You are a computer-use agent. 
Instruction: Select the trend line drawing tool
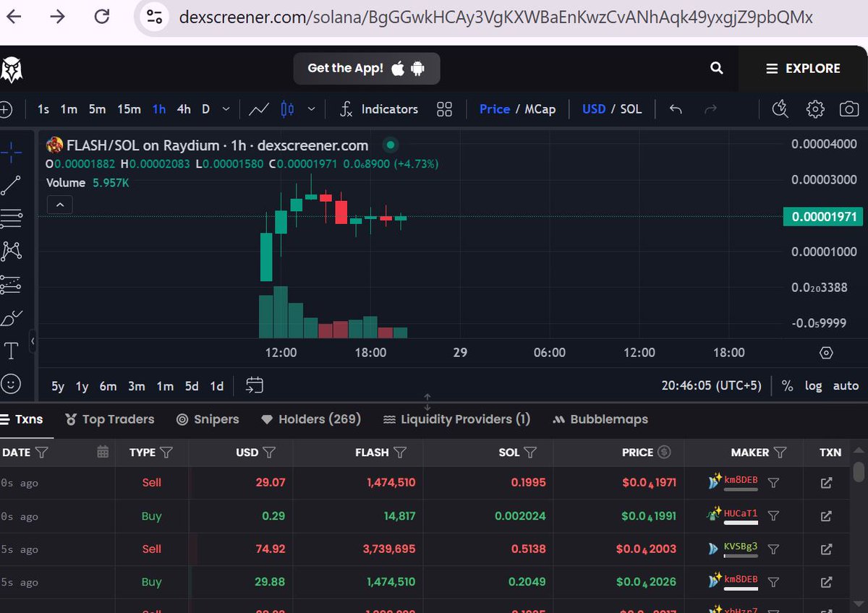(x=11, y=185)
